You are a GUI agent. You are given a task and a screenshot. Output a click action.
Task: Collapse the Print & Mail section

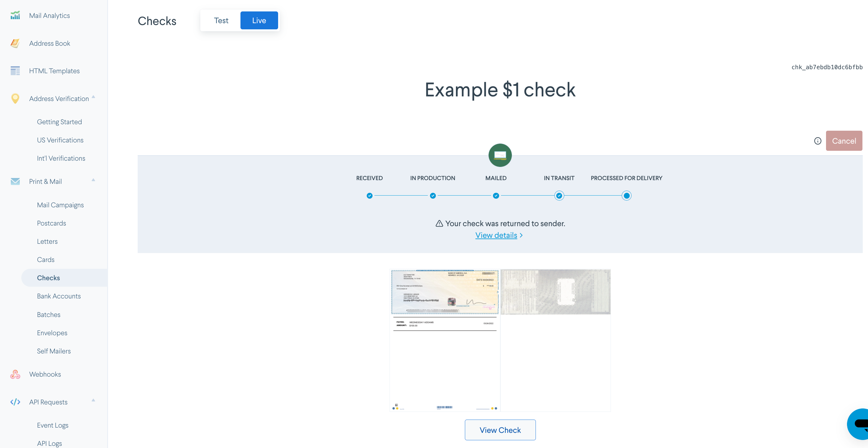pos(93,180)
